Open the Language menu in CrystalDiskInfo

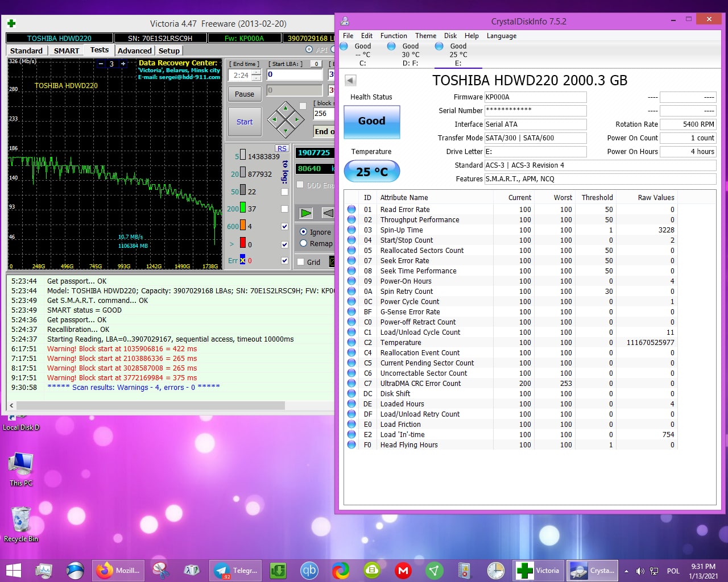point(502,36)
